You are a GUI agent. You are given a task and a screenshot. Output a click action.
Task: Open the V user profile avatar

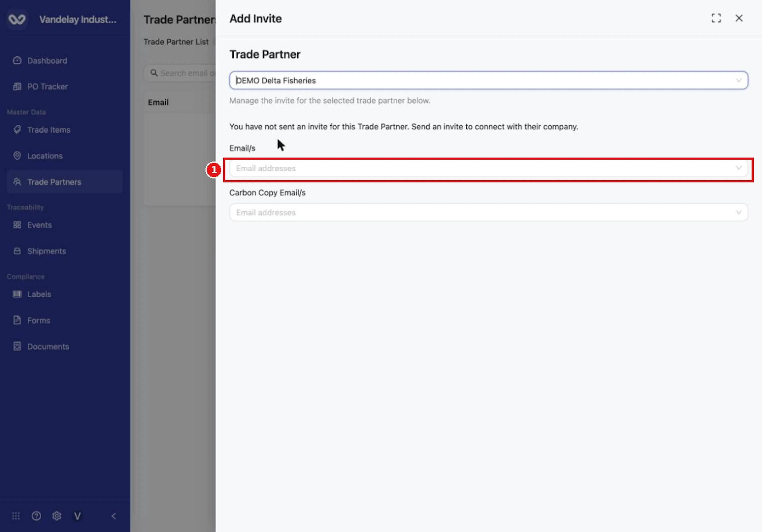77,516
